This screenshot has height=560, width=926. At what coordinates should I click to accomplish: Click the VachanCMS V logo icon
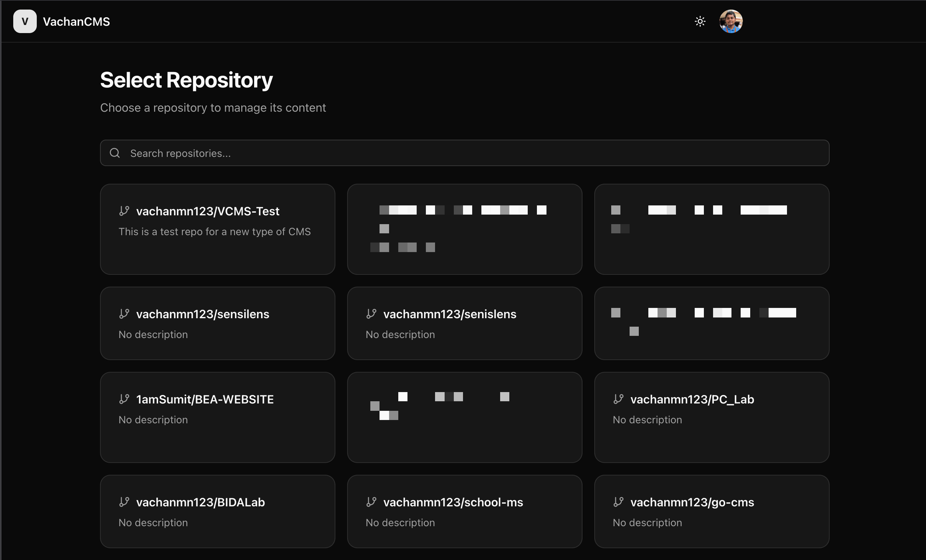(x=25, y=21)
